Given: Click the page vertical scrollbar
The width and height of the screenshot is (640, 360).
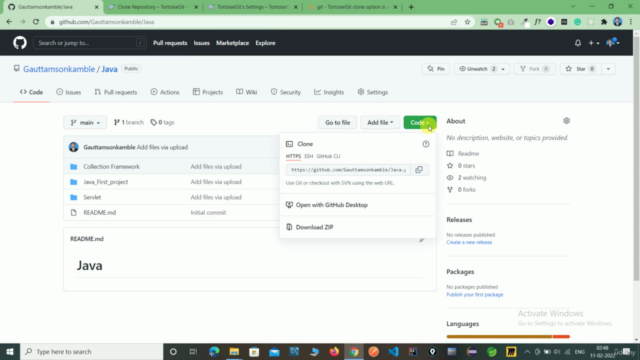Looking at the screenshot, I should click(636, 158).
